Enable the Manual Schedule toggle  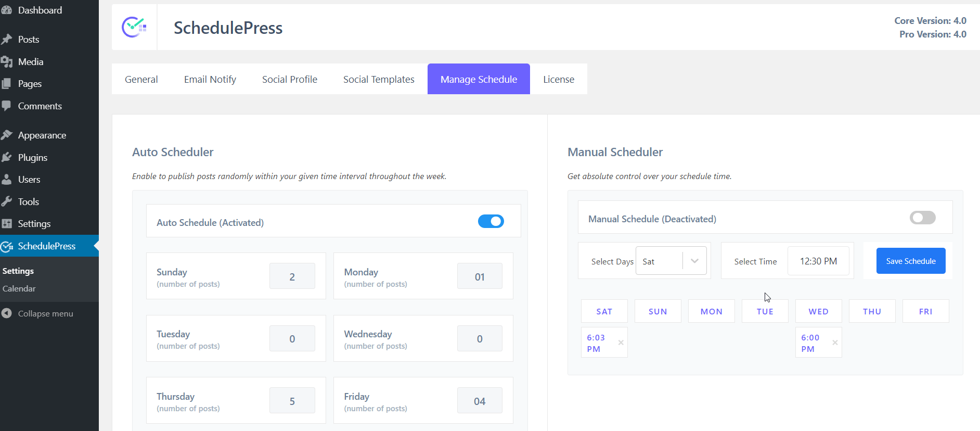923,218
